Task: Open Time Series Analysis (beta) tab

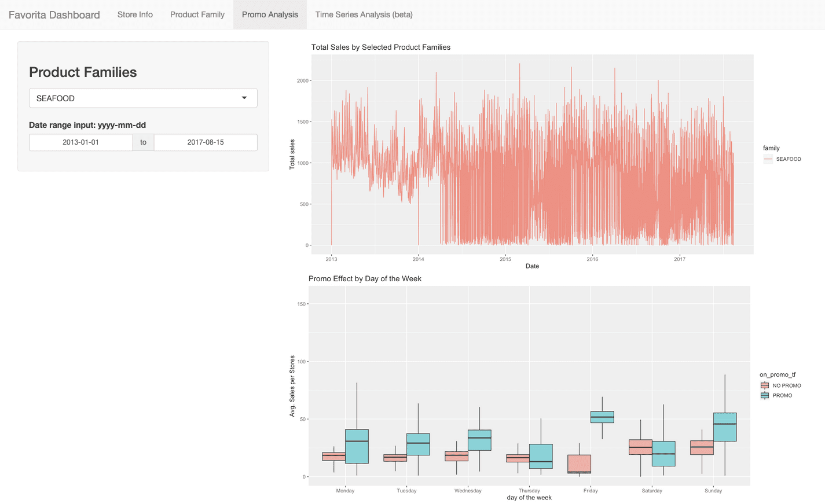Action: pos(364,14)
